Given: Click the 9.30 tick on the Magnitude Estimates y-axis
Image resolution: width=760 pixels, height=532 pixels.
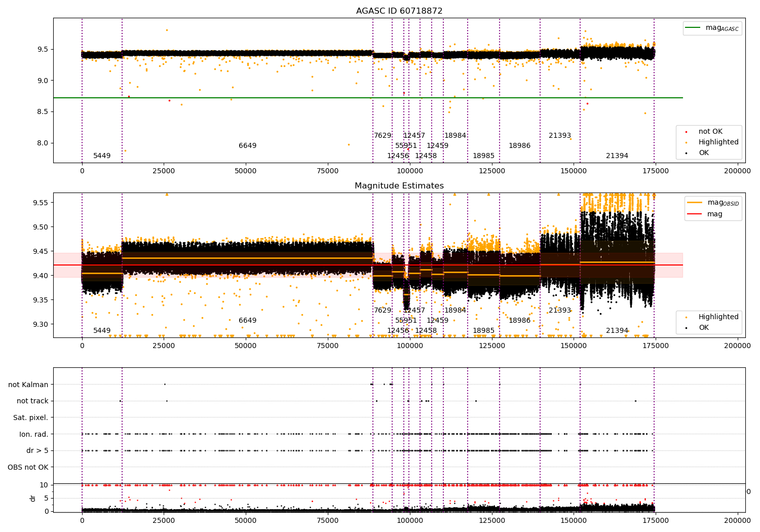Looking at the screenshot, I should click(40, 324).
